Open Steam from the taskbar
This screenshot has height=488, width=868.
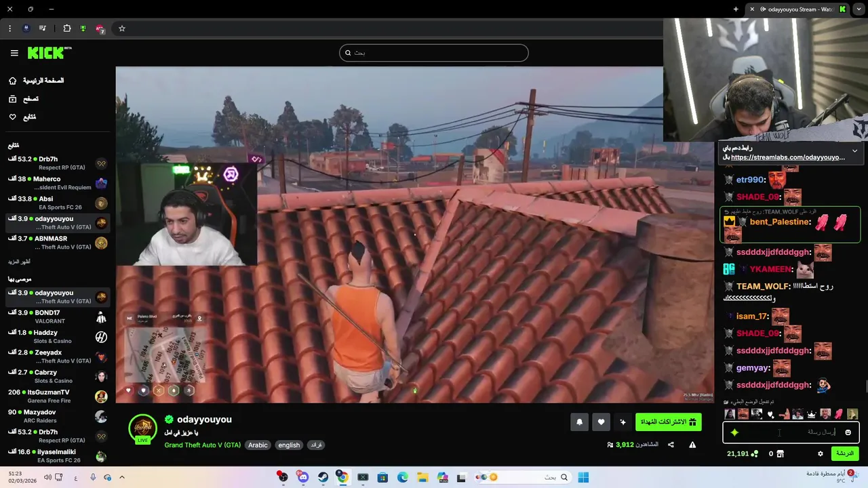(323, 477)
